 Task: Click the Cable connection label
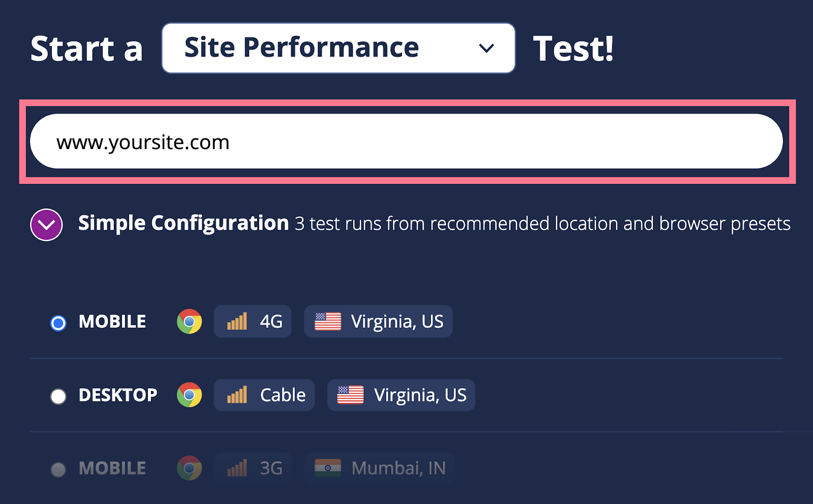pyautogui.click(x=283, y=395)
